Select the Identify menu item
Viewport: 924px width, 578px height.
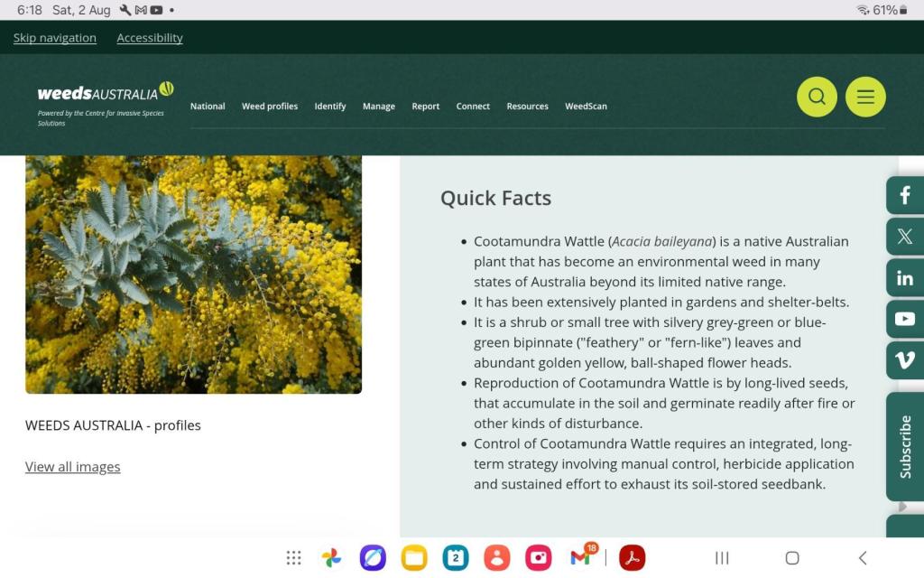click(x=330, y=107)
